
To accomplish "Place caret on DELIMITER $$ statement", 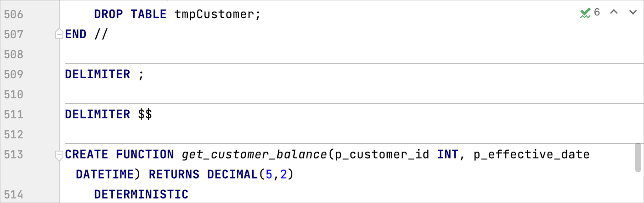I will click(108, 114).
